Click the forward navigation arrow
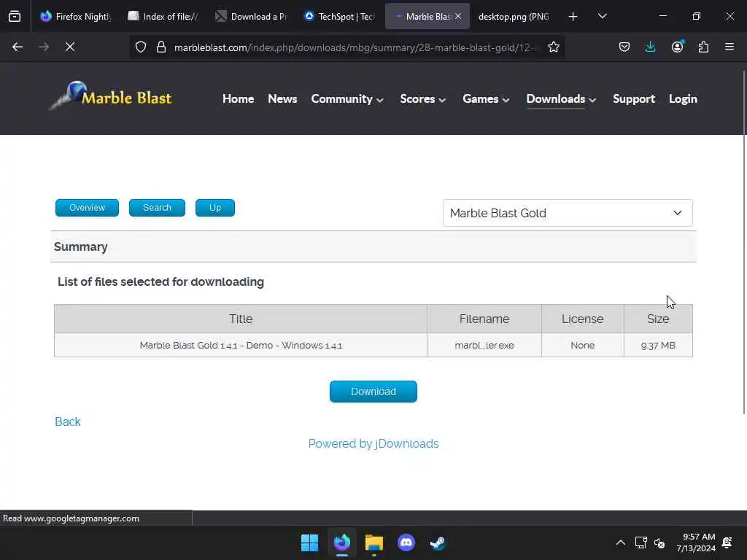 pos(44,47)
